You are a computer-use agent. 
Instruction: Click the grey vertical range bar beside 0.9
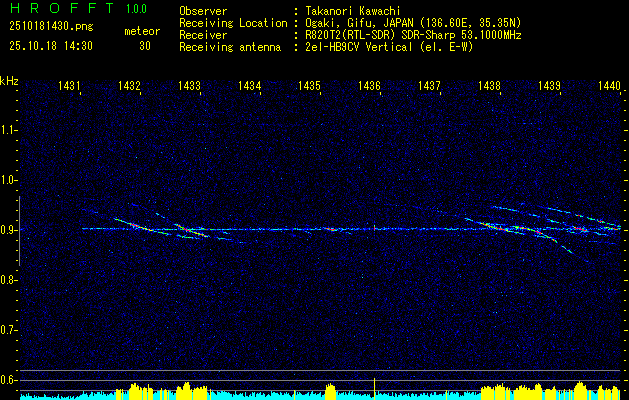click(19, 231)
